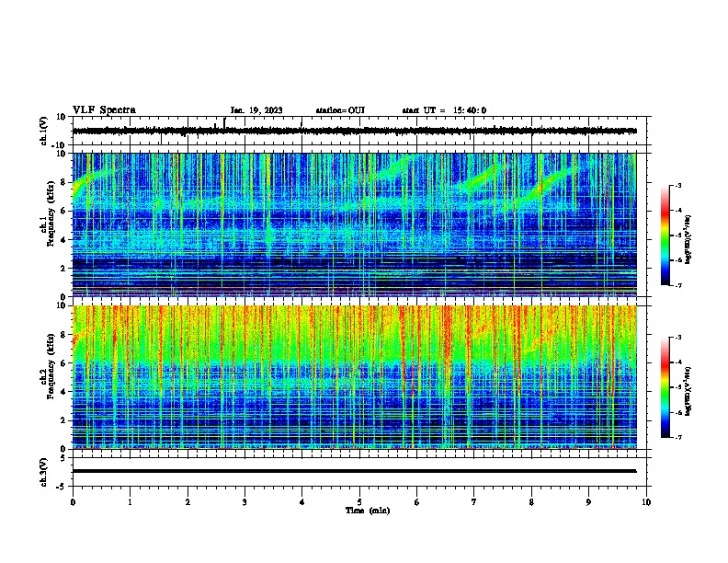Viewport: 728px width, 563px height.
Task: Click the "8" kHz tick on ch.1 frequency axis
Action: [63, 182]
